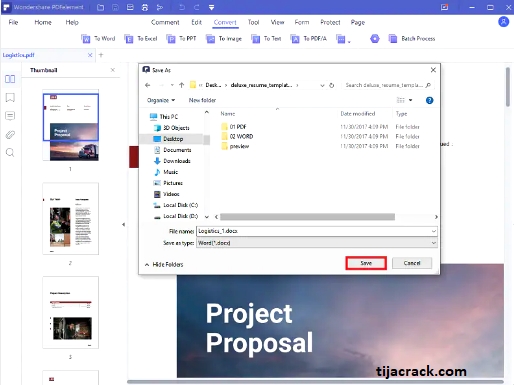Open the quick access customize dropdown
The width and height of the screenshot is (514, 385).
click(x=211, y=7)
